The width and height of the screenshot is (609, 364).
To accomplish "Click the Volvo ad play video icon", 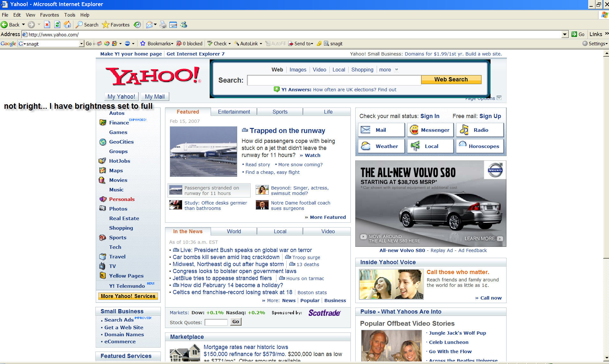I will tap(363, 237).
